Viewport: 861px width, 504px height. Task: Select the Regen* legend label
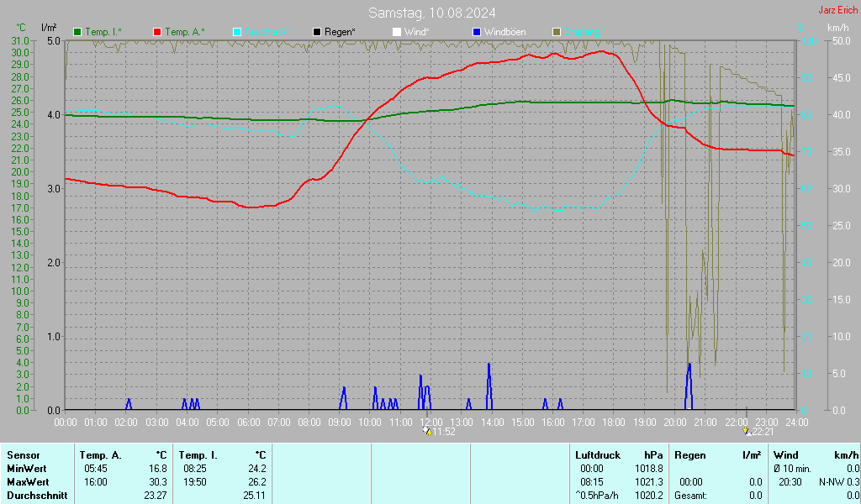point(340,32)
